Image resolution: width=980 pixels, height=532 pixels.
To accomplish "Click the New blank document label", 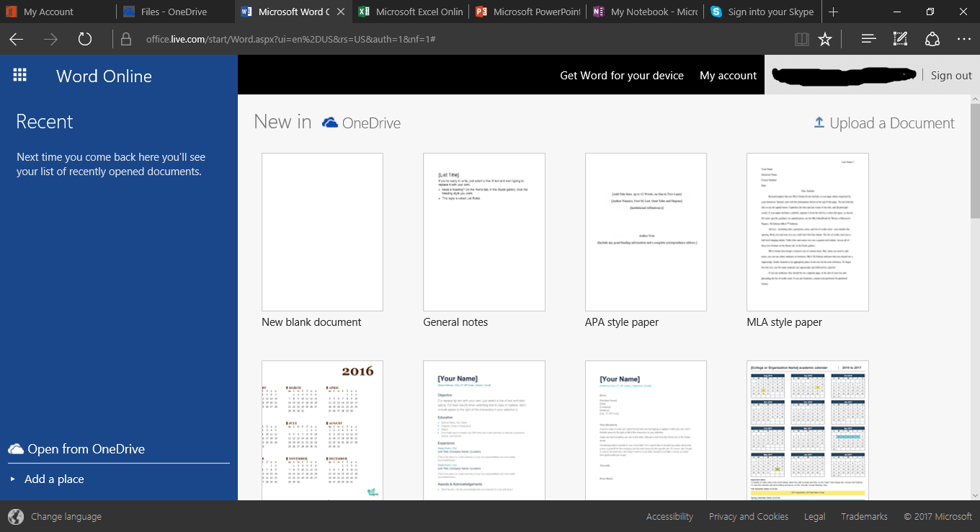I will 311,322.
